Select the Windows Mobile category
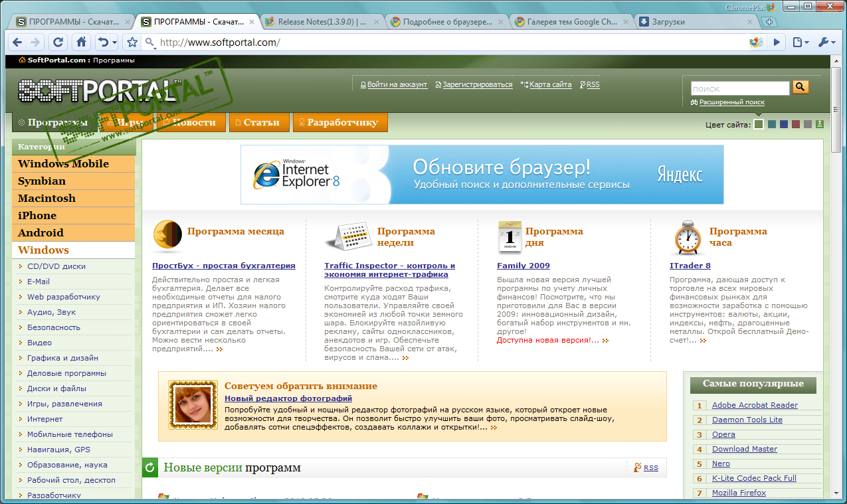This screenshot has height=504, width=847. (73, 164)
